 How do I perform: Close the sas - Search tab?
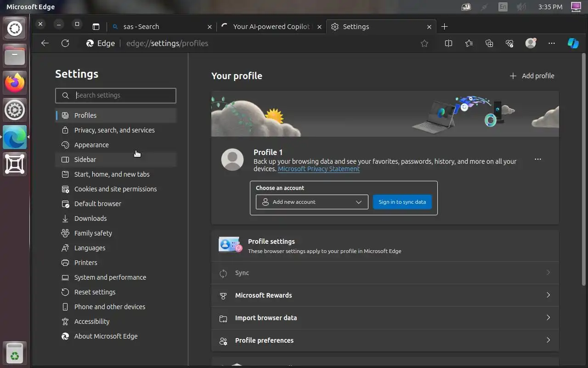click(209, 27)
